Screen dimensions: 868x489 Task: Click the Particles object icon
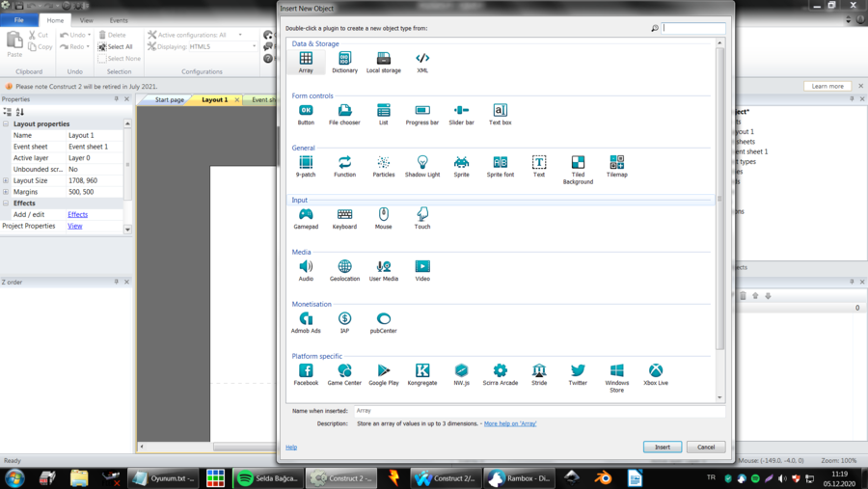[x=383, y=163]
